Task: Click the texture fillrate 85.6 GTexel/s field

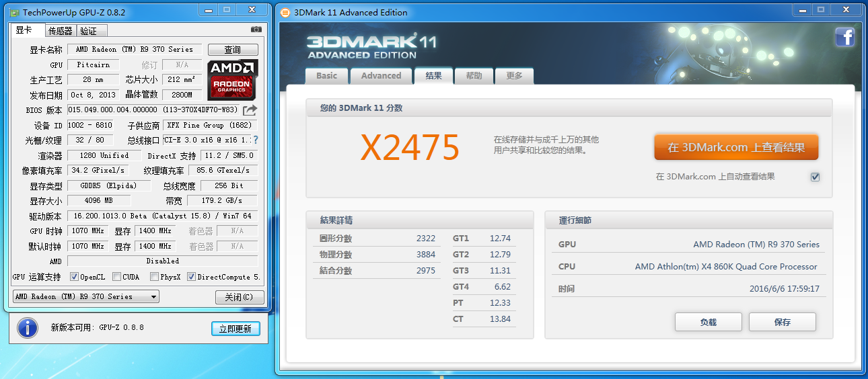Action: (222, 171)
